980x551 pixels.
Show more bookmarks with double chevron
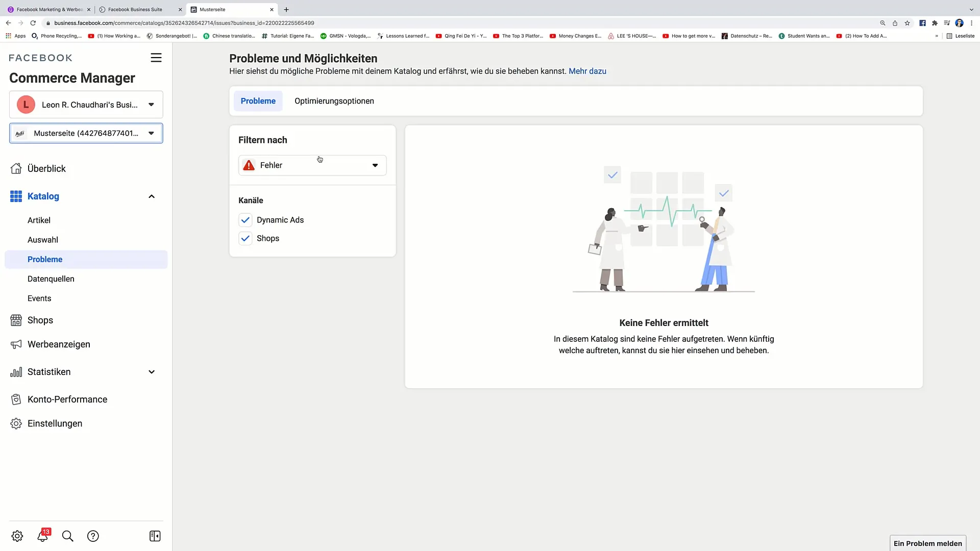(x=937, y=36)
